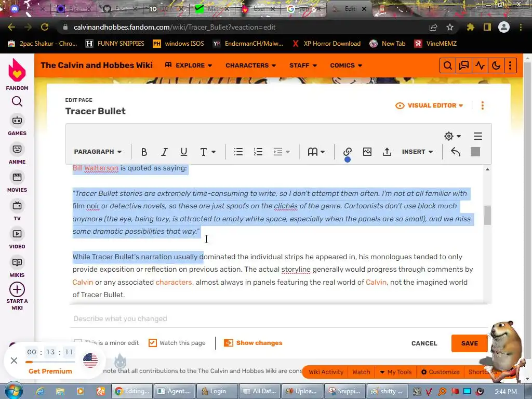Open Wiki Activity in bottom bar
The image size is (532, 399).
pos(326,372)
